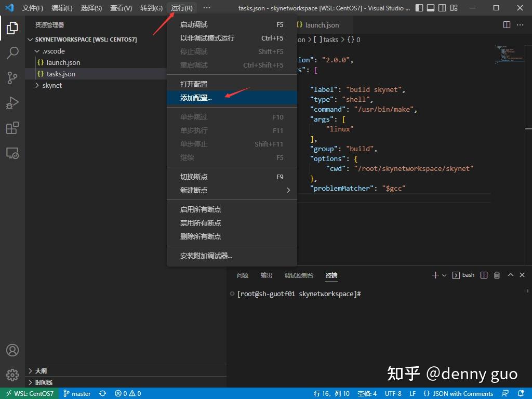Open editor more actions ellipsis
Image resolution: width=532 pixels, height=399 pixels.
click(520, 25)
